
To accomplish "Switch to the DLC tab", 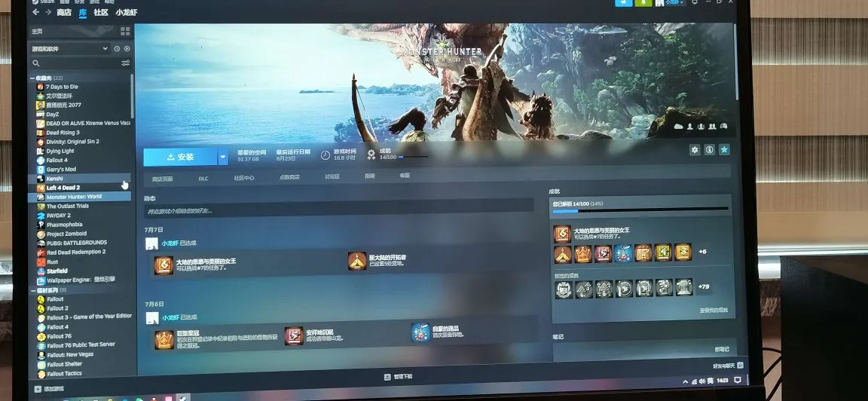I will 203,179.
